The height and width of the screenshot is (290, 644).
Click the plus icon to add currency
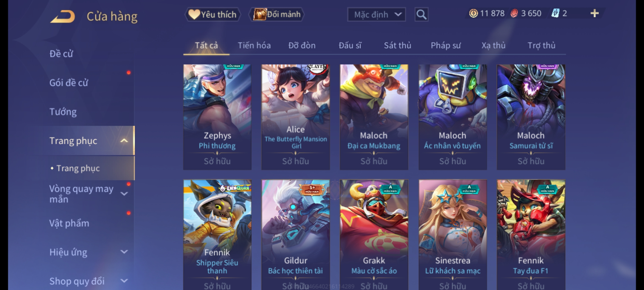coord(595,13)
